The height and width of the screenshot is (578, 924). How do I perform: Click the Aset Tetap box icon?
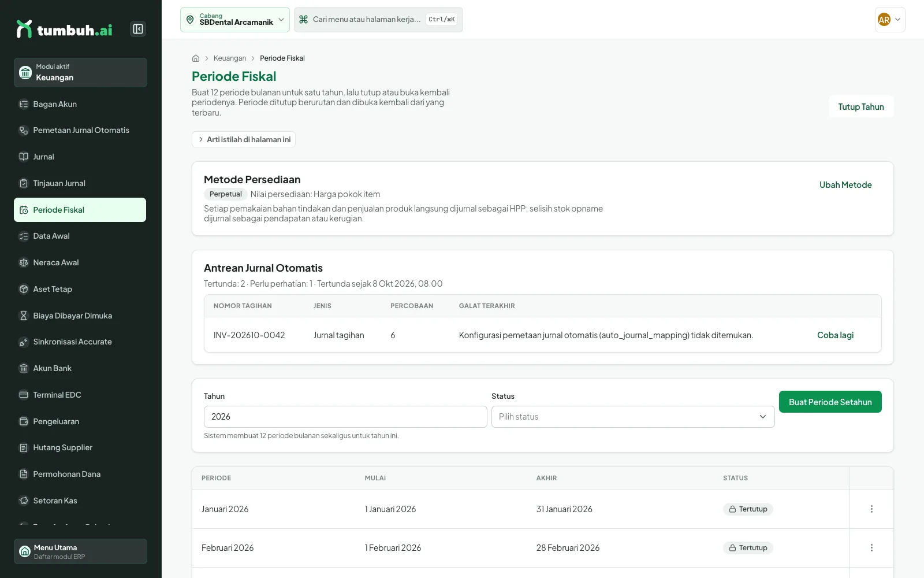(x=24, y=289)
